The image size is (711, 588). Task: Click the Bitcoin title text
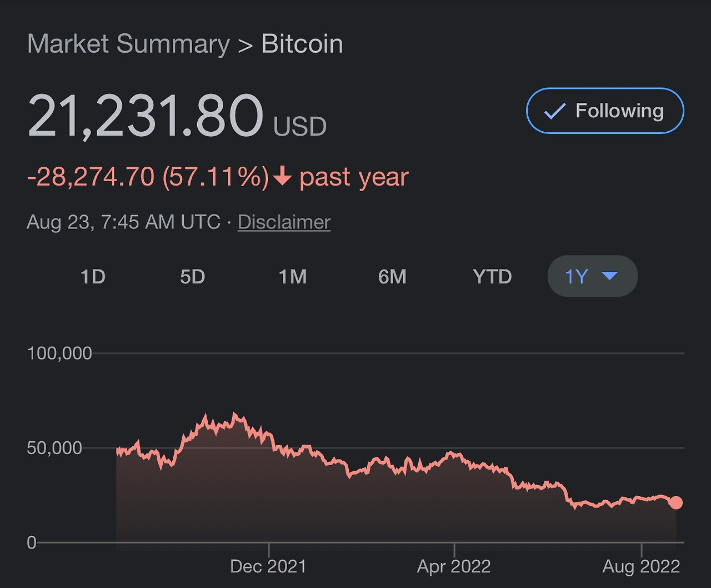302,44
